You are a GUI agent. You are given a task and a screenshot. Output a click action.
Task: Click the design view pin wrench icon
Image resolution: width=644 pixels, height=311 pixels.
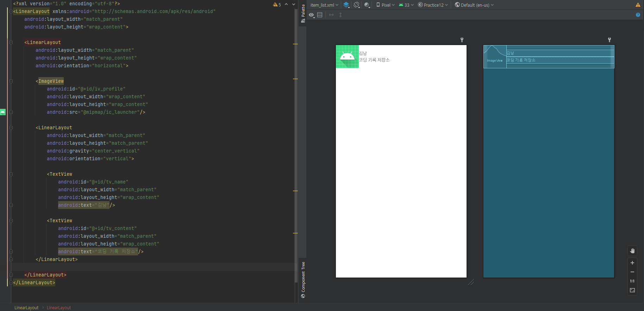pos(462,40)
